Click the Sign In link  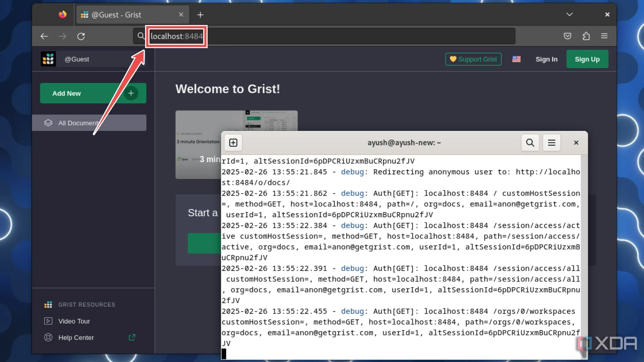pos(546,59)
